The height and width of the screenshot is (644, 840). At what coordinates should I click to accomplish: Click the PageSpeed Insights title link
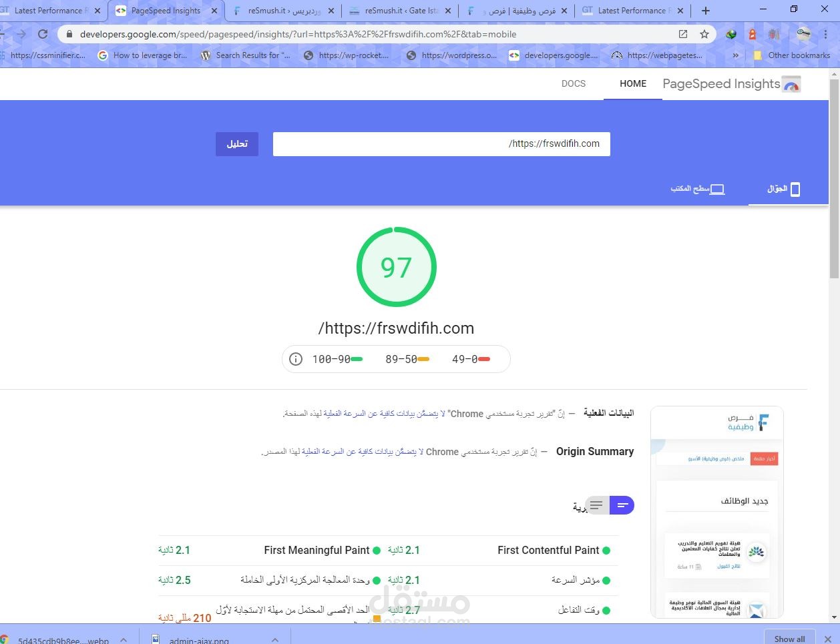pos(721,84)
